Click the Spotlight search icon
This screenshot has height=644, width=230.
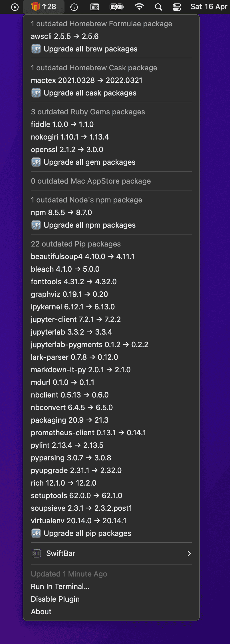coord(158,7)
